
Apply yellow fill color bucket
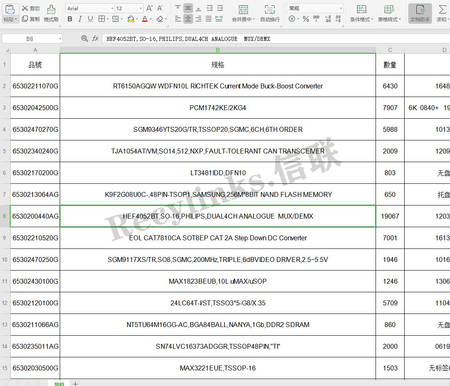[x=131, y=19]
